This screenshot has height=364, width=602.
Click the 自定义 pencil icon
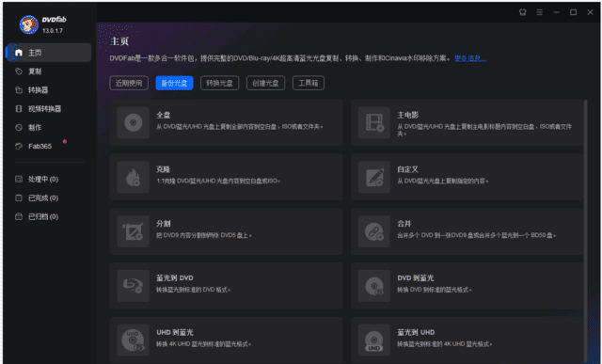(374, 177)
